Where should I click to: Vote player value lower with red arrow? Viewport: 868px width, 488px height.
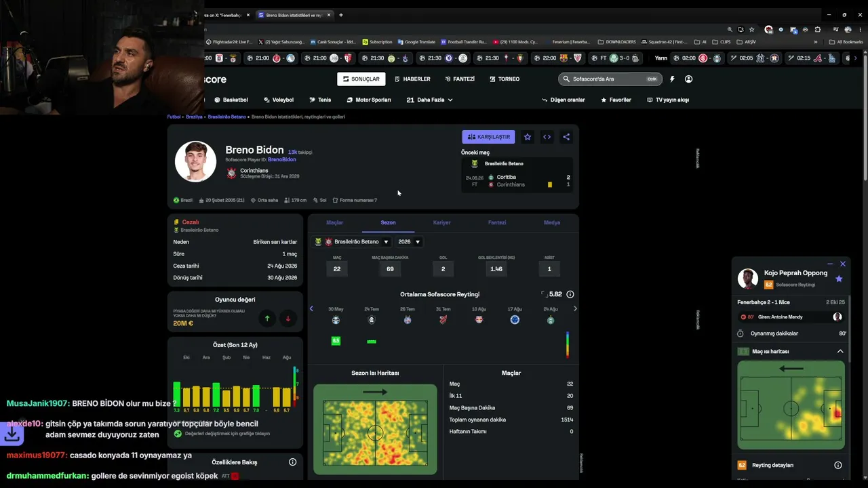[288, 319]
